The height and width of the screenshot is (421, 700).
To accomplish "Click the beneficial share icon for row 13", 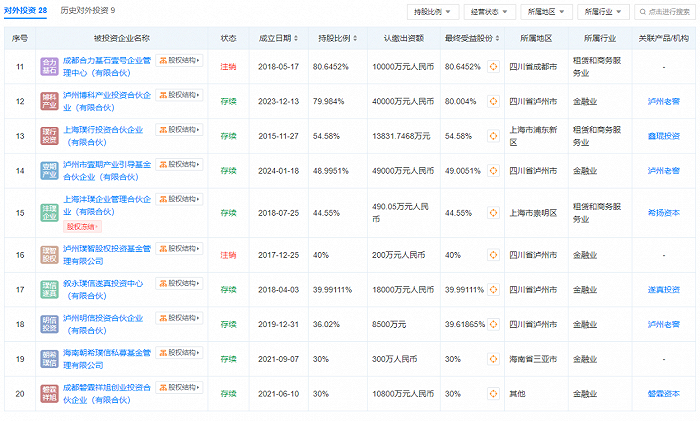I will (494, 135).
